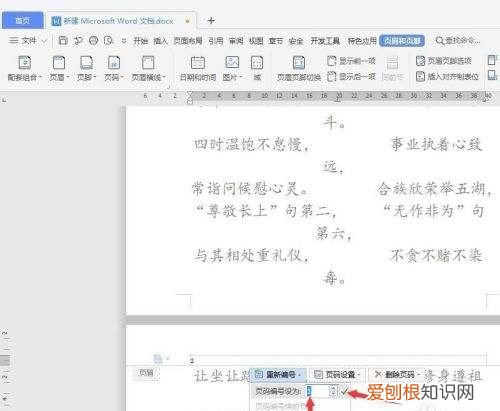This screenshot has width=500, height=411.
Task: Open the 引用 ribbon tab
Action: click(x=216, y=41)
